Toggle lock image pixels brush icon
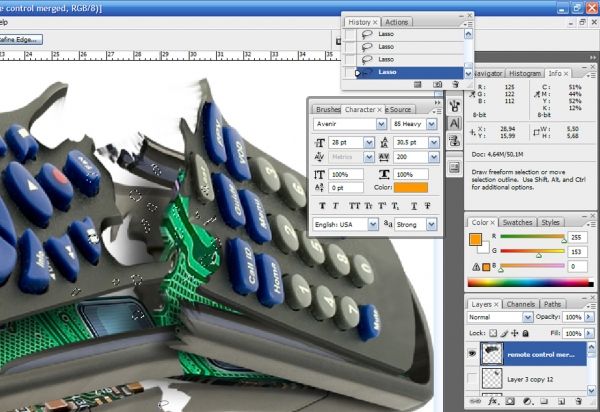The height and width of the screenshot is (412, 600). (504, 333)
